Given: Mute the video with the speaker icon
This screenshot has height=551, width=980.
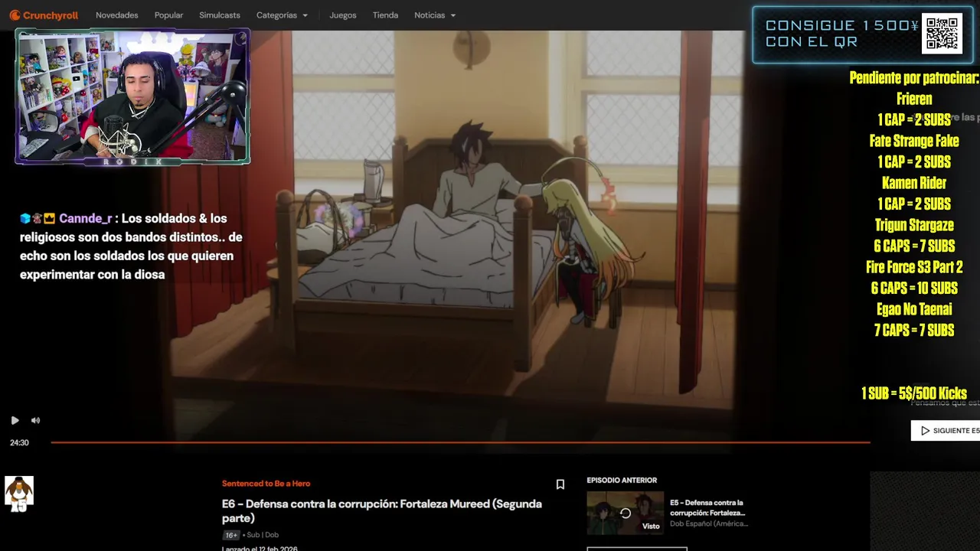Looking at the screenshot, I should pyautogui.click(x=35, y=420).
